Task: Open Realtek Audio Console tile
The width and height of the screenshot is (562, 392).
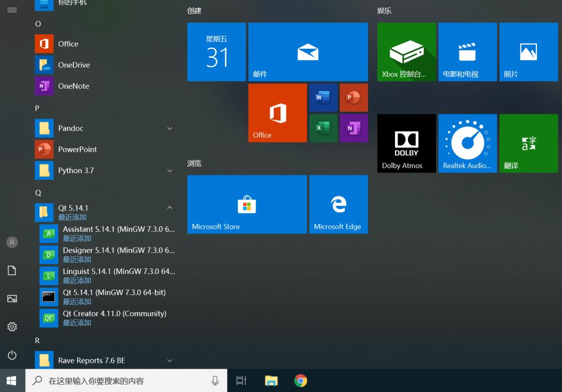Action: [467, 143]
